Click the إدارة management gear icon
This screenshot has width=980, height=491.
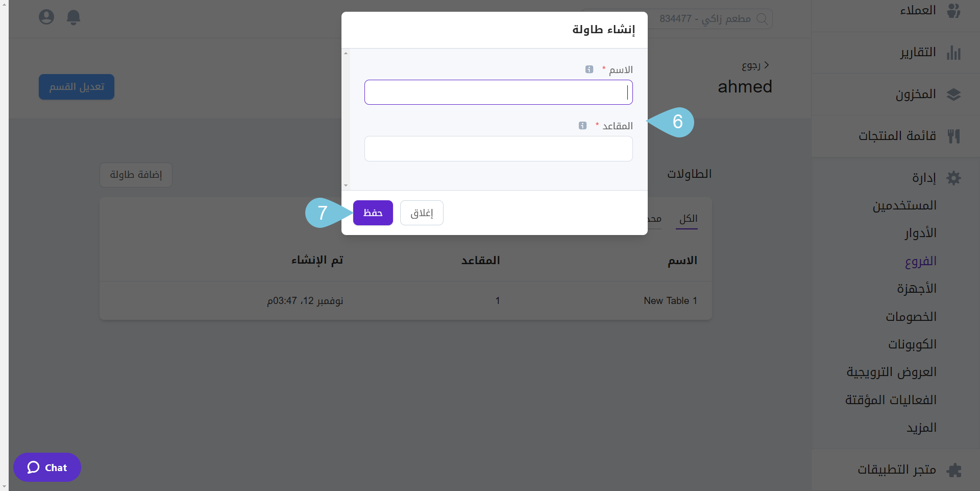point(955,178)
